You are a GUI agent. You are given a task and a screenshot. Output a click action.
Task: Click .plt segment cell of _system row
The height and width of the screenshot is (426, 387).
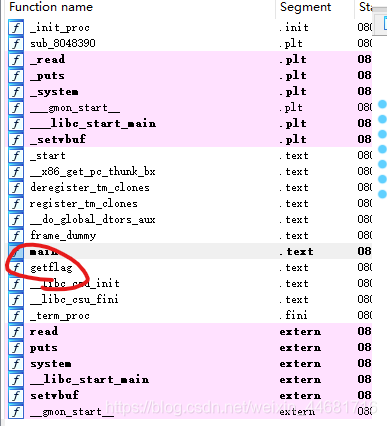(293, 92)
